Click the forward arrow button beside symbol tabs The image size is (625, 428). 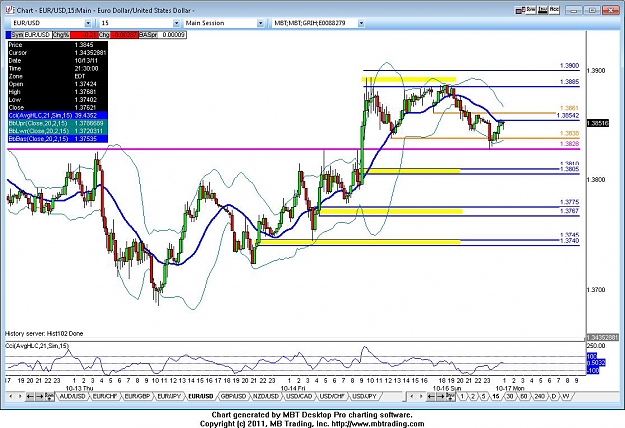point(39,397)
